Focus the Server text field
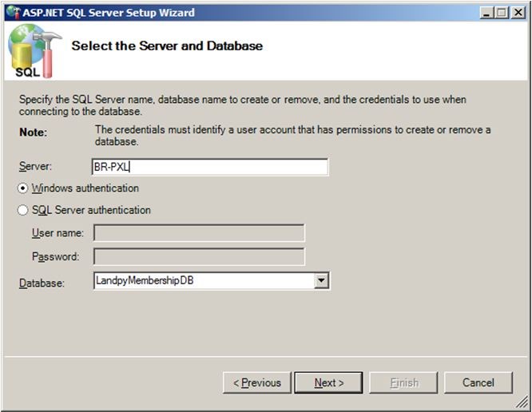The height and width of the screenshot is (412, 532). click(x=210, y=167)
